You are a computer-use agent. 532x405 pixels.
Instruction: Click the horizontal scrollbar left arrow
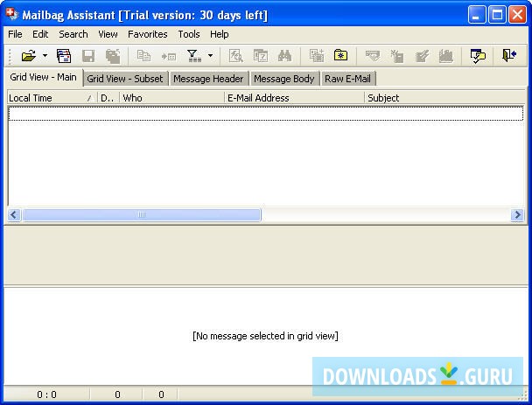click(x=14, y=214)
